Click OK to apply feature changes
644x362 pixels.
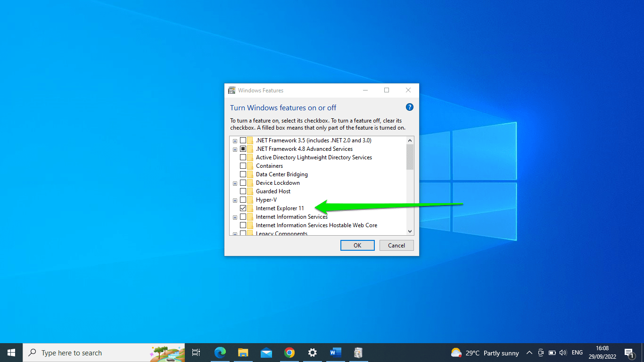coord(357,245)
